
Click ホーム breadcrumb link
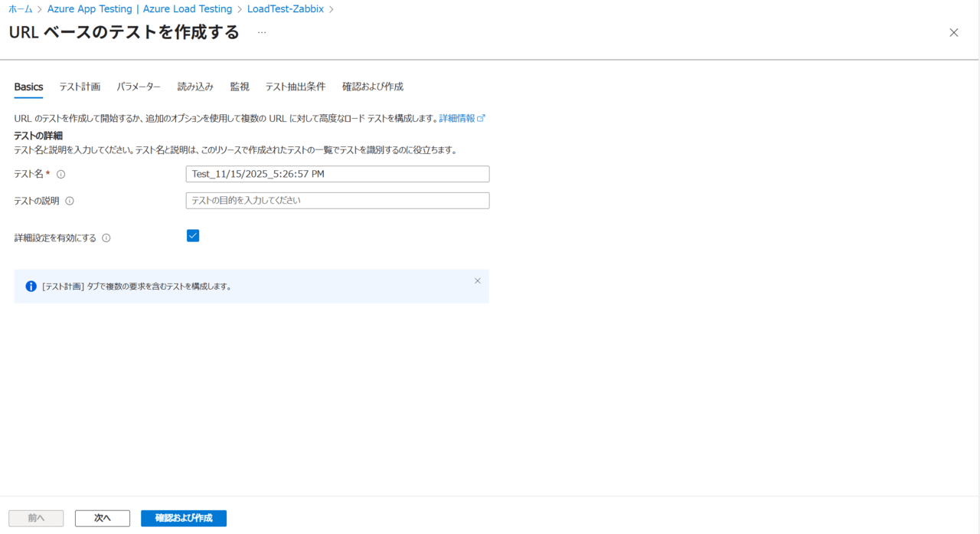pos(21,9)
